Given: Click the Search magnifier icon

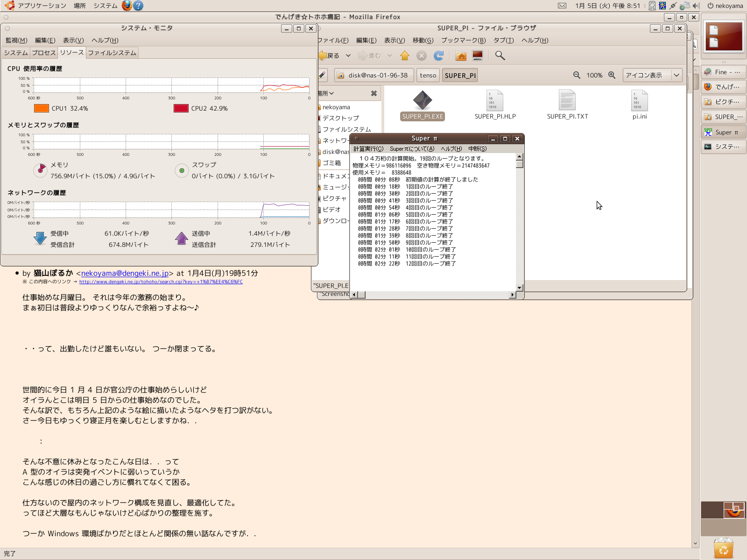Looking at the screenshot, I should pos(500,56).
